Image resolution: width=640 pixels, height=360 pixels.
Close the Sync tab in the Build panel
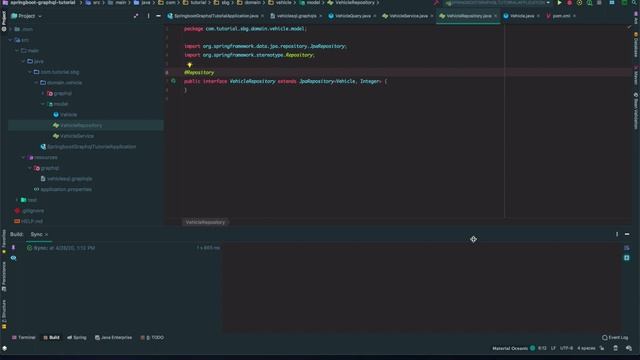[47, 234]
